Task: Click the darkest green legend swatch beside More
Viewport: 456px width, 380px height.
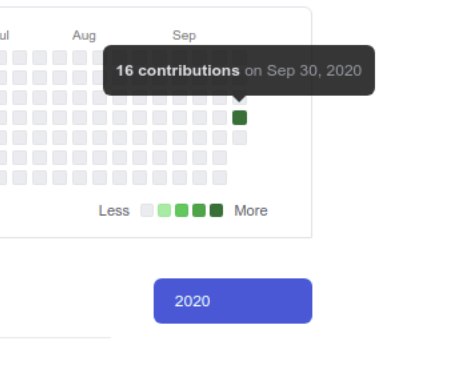Action: (216, 211)
